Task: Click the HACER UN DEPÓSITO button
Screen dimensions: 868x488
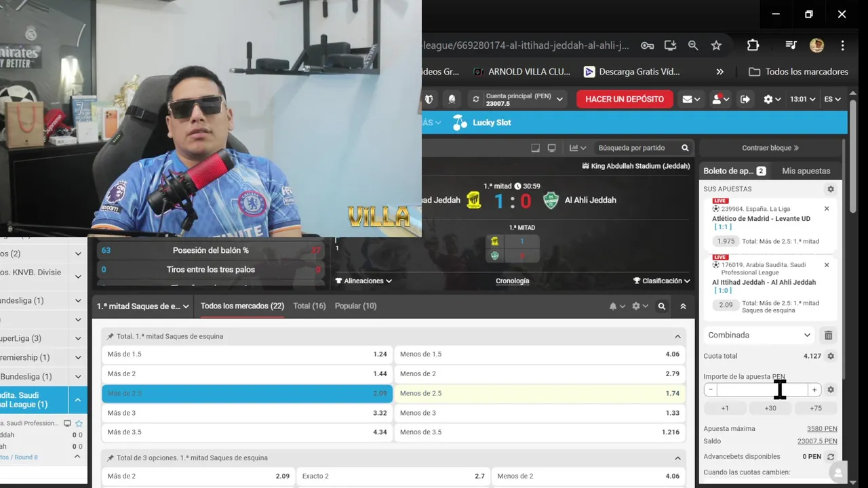Action: click(625, 99)
